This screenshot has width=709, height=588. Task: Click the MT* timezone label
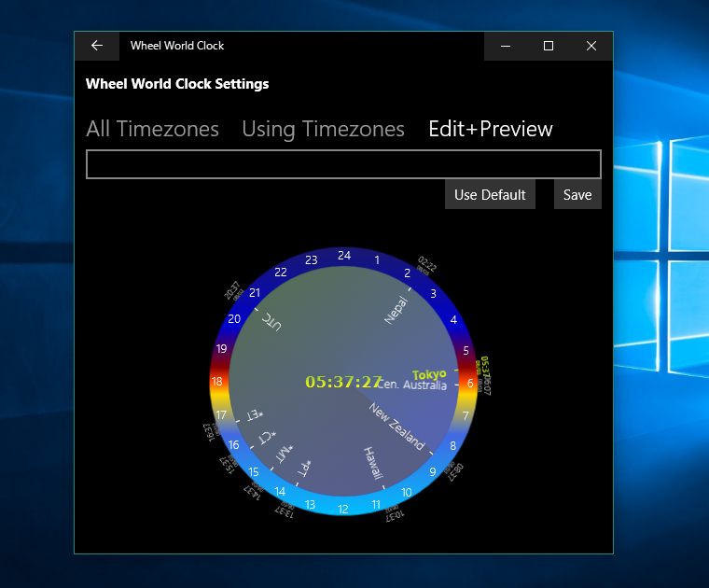point(285,454)
